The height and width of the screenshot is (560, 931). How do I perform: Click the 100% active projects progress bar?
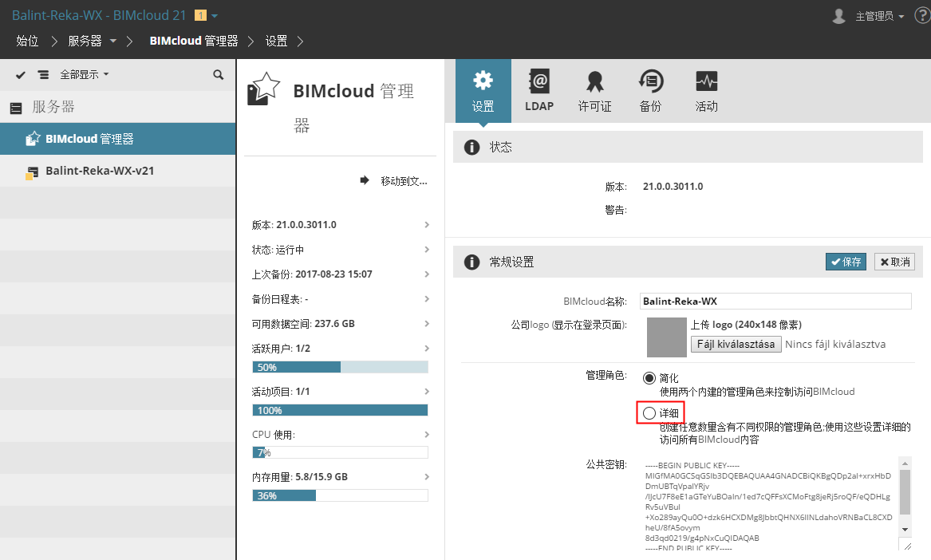[x=340, y=410]
